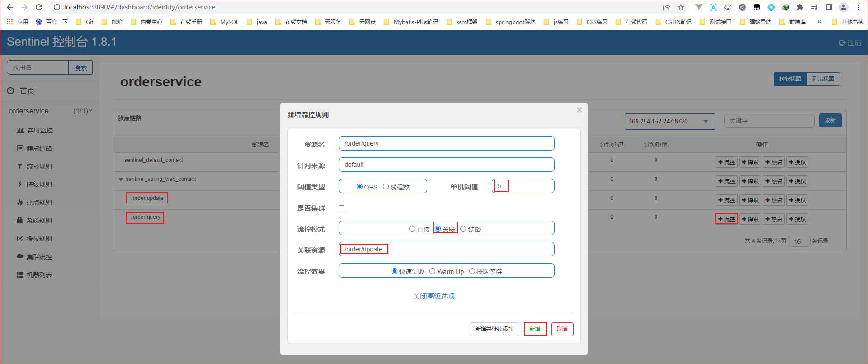Open 集群流控 cloud icon item
868x364 pixels.
[x=34, y=257]
